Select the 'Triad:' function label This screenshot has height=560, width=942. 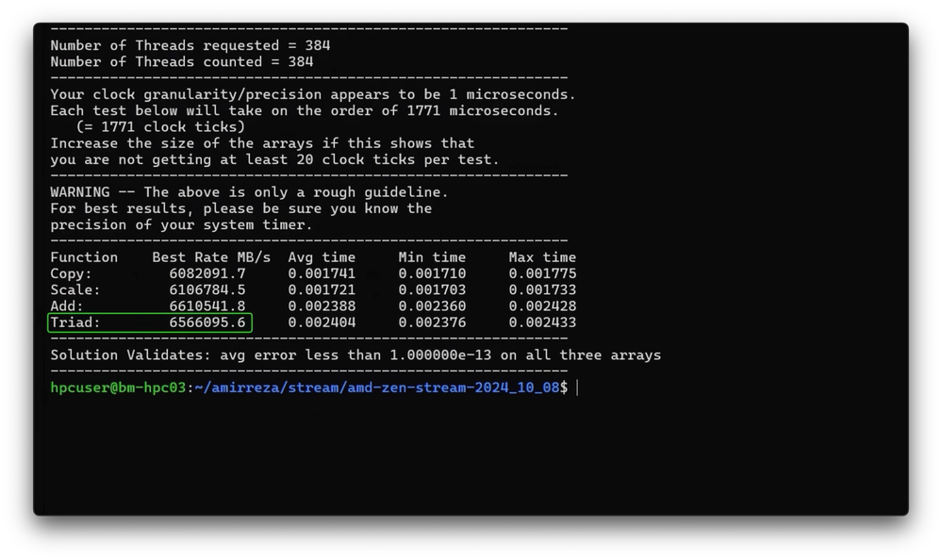click(75, 322)
